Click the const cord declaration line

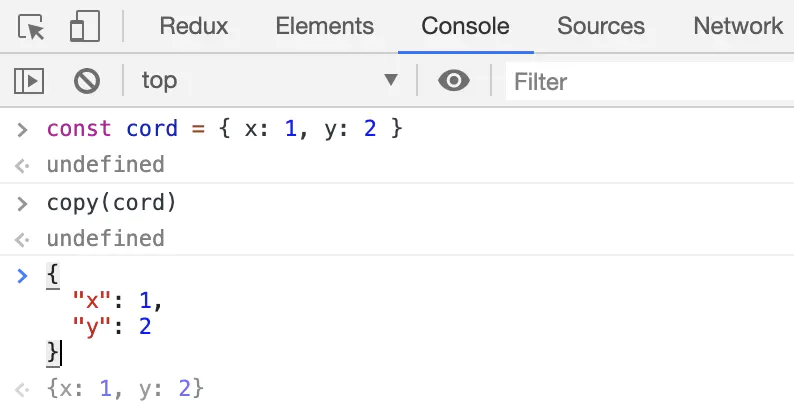pos(224,129)
